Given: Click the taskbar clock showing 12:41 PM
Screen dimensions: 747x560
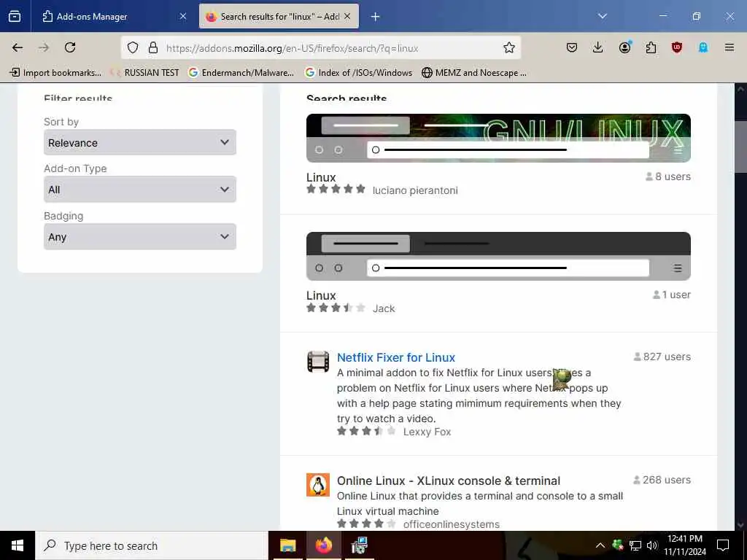Looking at the screenshot, I should [x=684, y=545].
